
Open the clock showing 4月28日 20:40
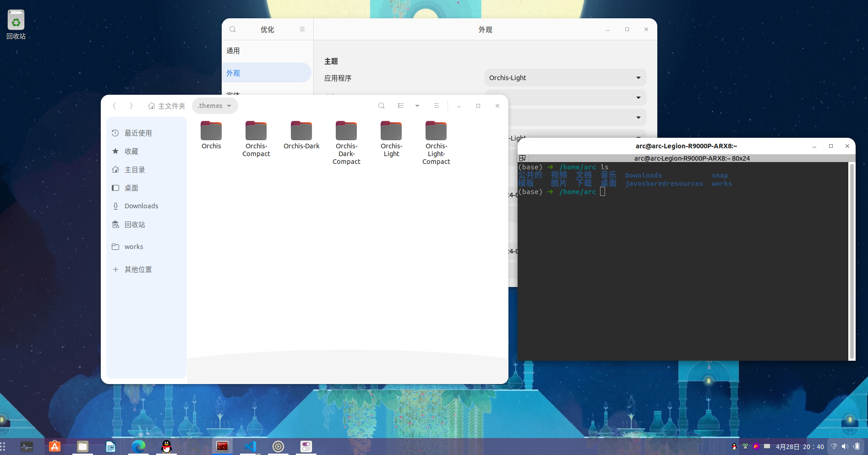[x=800, y=447]
